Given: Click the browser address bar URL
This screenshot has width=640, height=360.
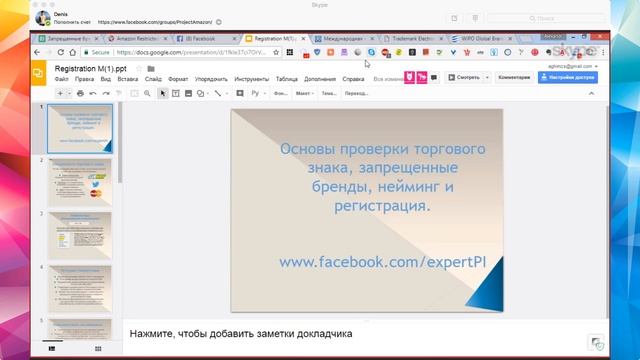Looking at the screenshot, I should (191, 52).
